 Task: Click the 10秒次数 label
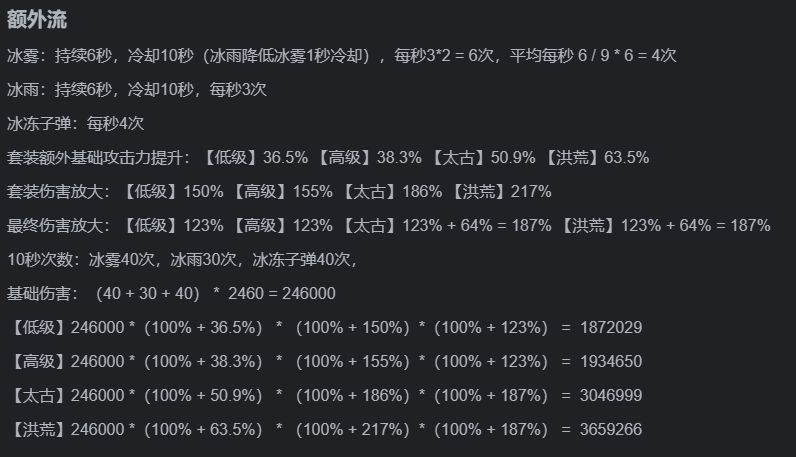42,260
